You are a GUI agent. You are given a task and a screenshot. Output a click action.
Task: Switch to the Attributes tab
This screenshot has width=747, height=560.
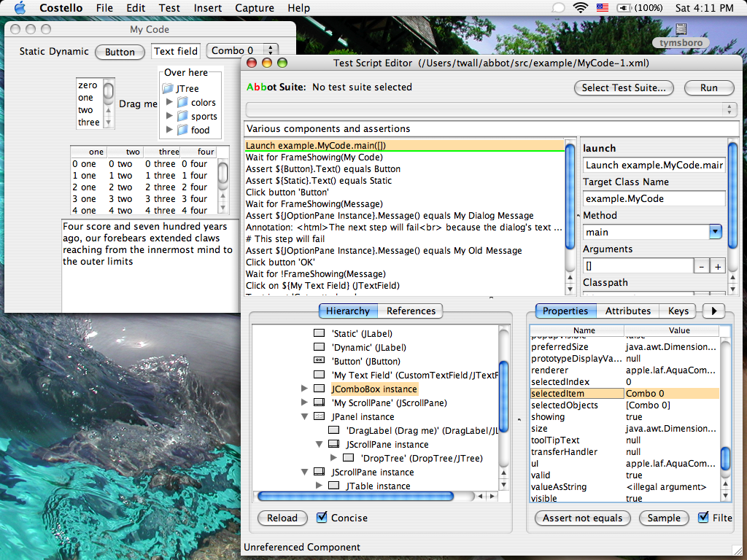(x=627, y=311)
